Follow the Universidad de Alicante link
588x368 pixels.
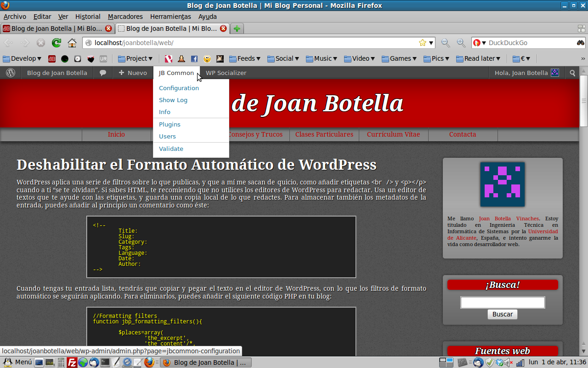(503, 235)
